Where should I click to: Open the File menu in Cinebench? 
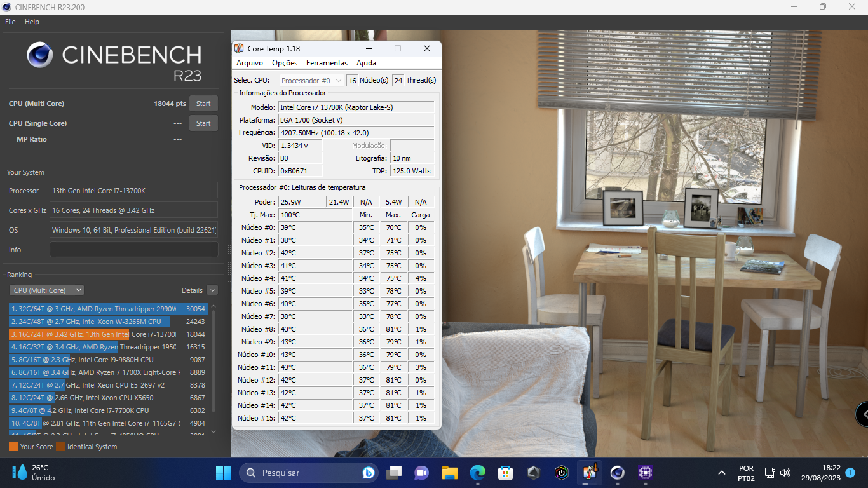click(x=10, y=22)
